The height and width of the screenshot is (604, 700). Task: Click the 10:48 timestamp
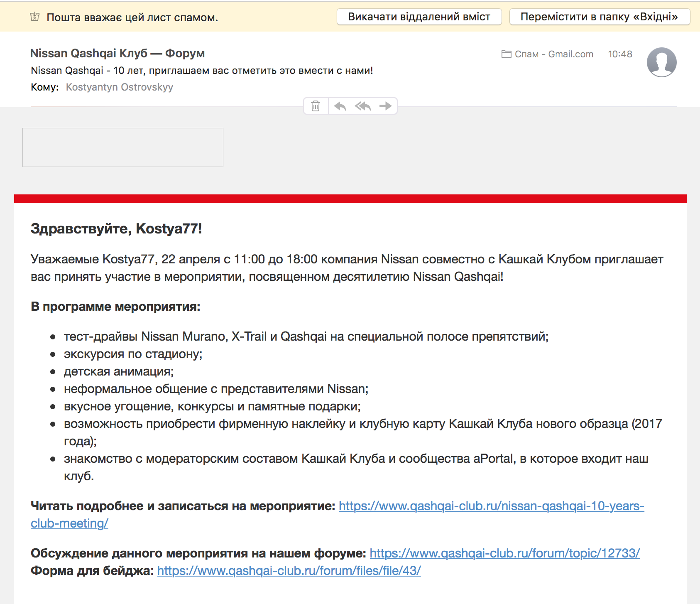(620, 54)
